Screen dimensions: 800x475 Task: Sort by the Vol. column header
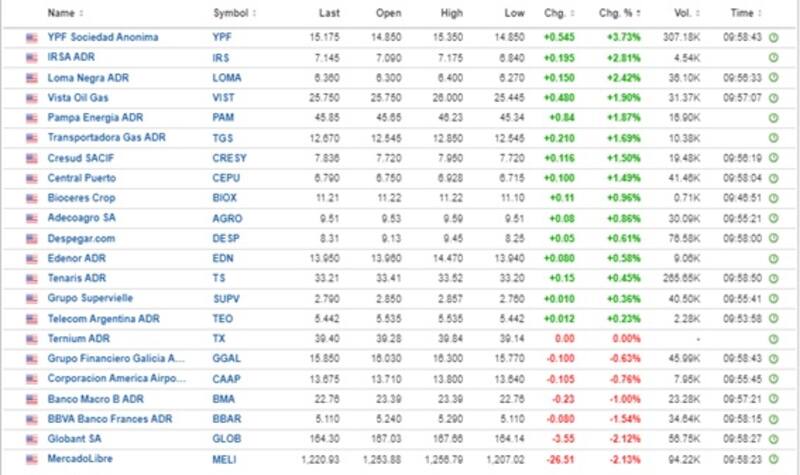684,14
